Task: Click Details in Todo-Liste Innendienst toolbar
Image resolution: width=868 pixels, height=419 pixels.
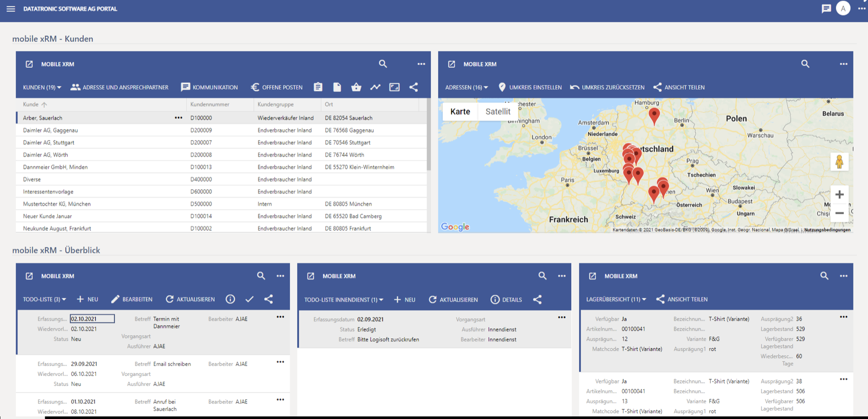Action: coord(506,300)
